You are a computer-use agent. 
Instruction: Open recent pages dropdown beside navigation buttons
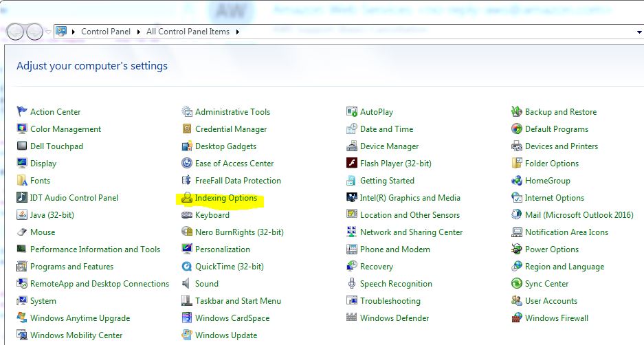click(48, 32)
